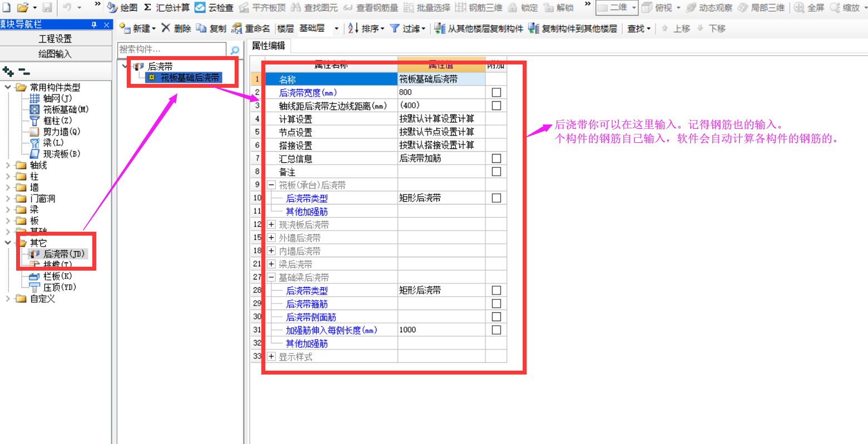
Task: Start 云检查 cloud check
Action: (214, 7)
